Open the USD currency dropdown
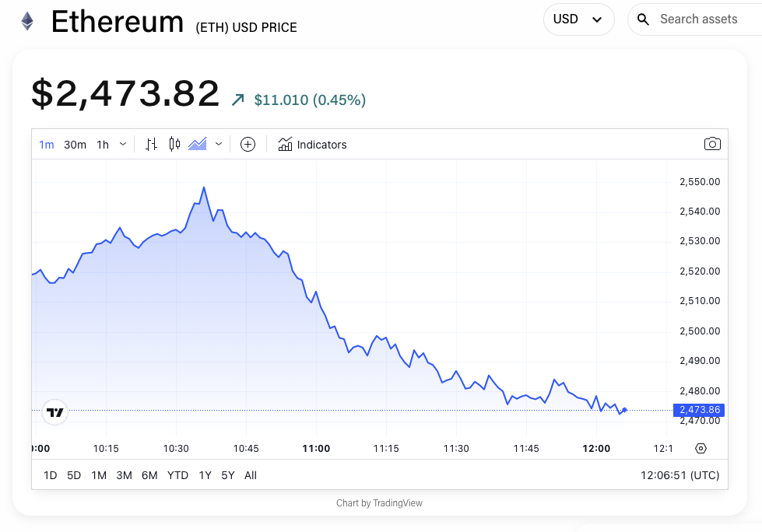Viewport: 762px width, 532px height. click(578, 19)
